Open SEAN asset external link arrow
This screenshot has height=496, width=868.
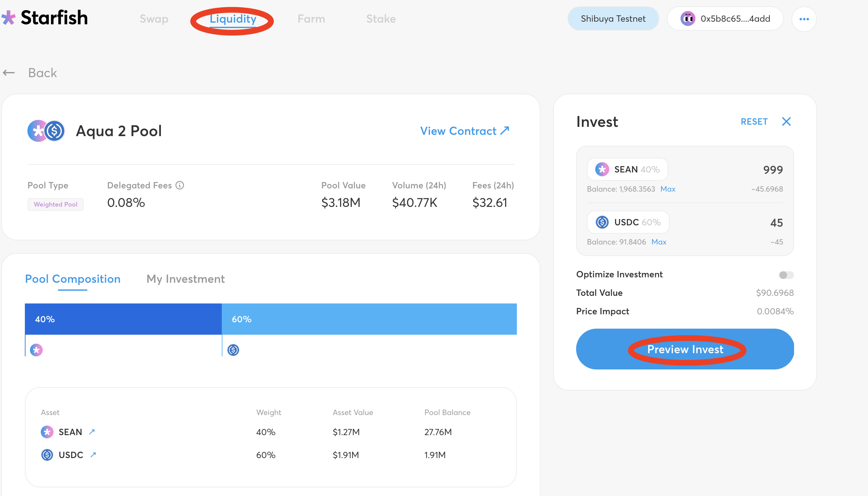pos(92,432)
